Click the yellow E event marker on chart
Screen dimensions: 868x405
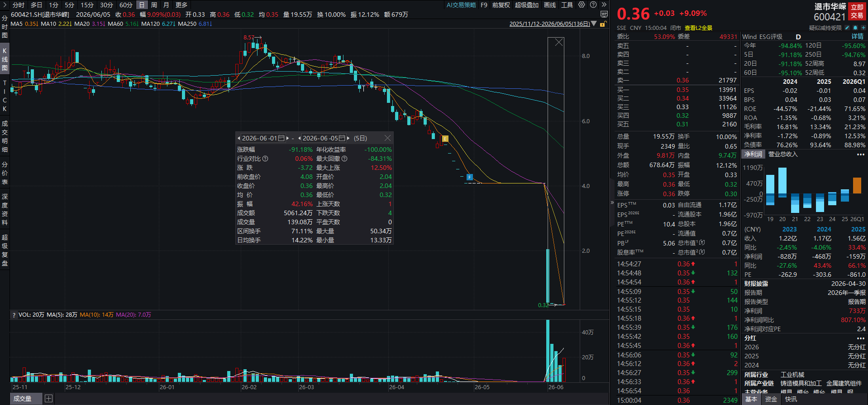445,139
